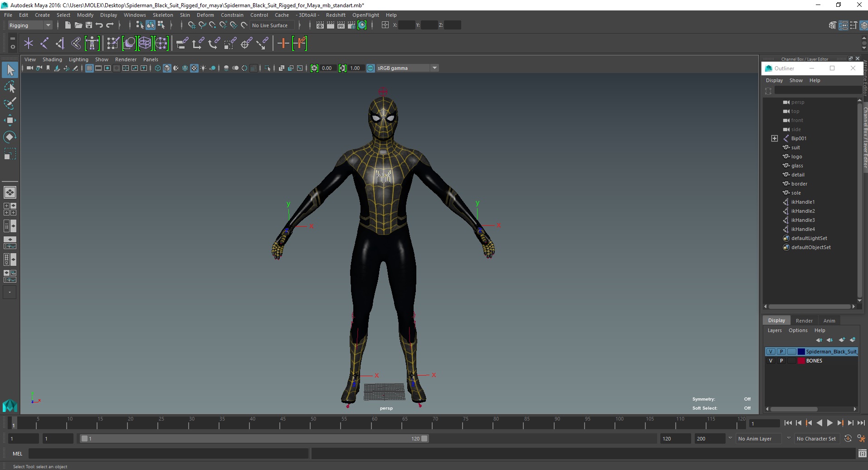Click the Set Key orange plus shelf icon
This screenshot has width=868, height=470.
pos(283,44)
